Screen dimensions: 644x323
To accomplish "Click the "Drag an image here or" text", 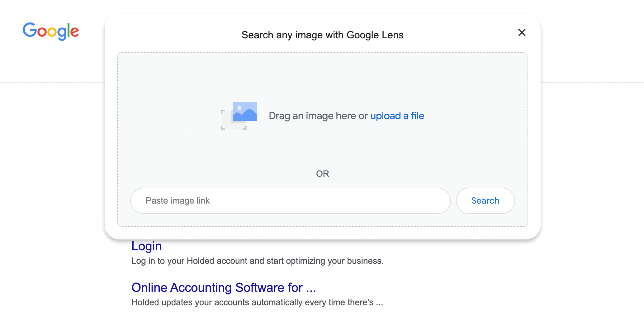I will 318,116.
